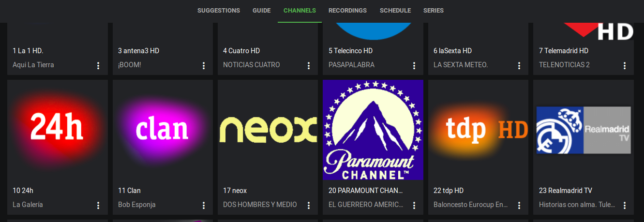Open the more options menu for 5 Telecinco HD
The height and width of the screenshot is (222, 644).
coord(414,65)
